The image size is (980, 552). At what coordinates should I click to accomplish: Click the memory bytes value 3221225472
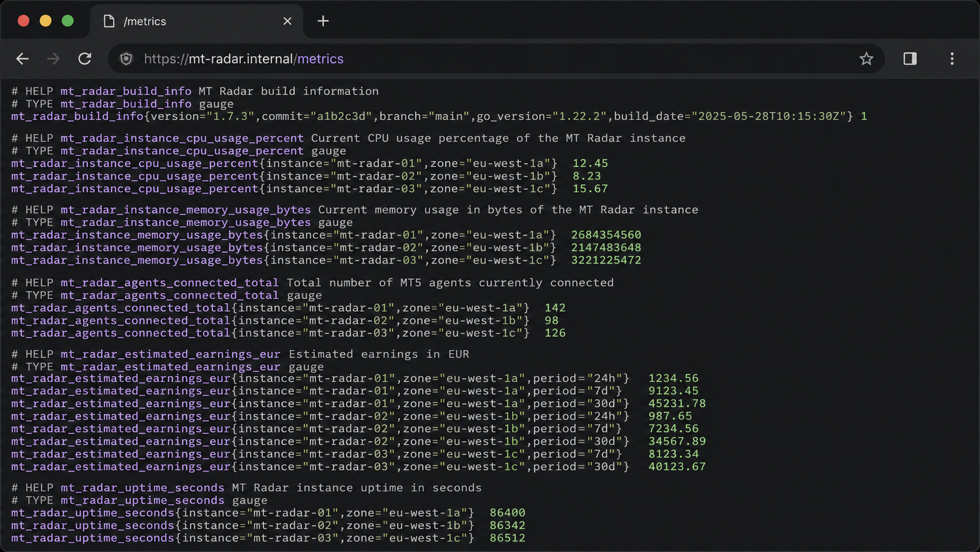(606, 260)
